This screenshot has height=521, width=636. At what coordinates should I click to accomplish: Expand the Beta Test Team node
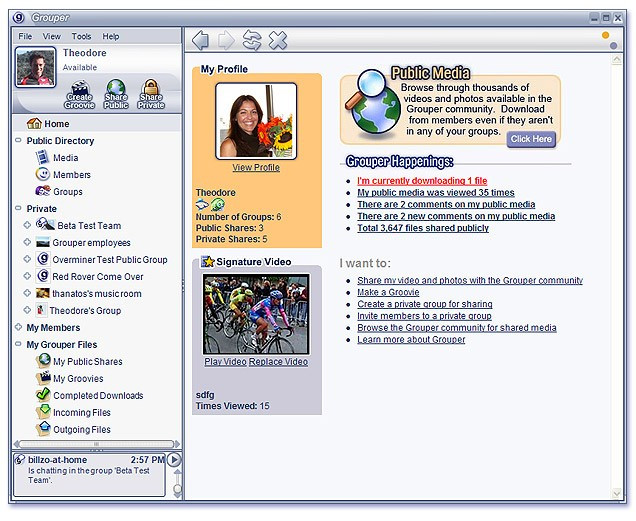(27, 225)
